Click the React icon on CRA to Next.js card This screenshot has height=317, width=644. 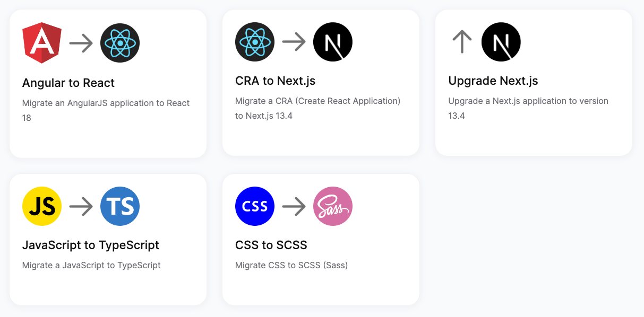pos(254,41)
